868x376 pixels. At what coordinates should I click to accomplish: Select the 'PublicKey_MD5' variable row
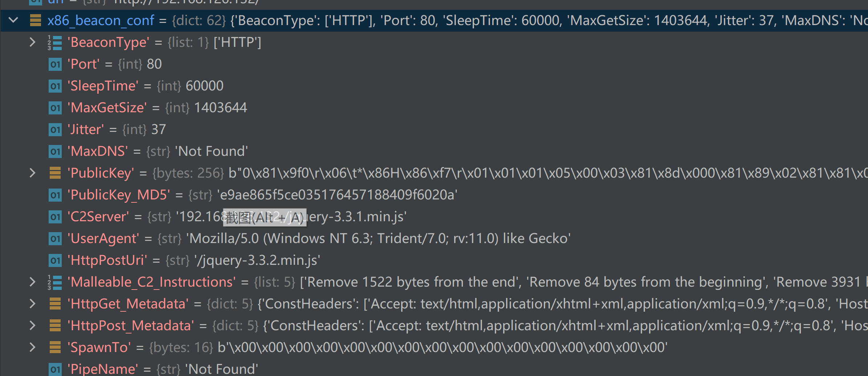click(x=434, y=195)
